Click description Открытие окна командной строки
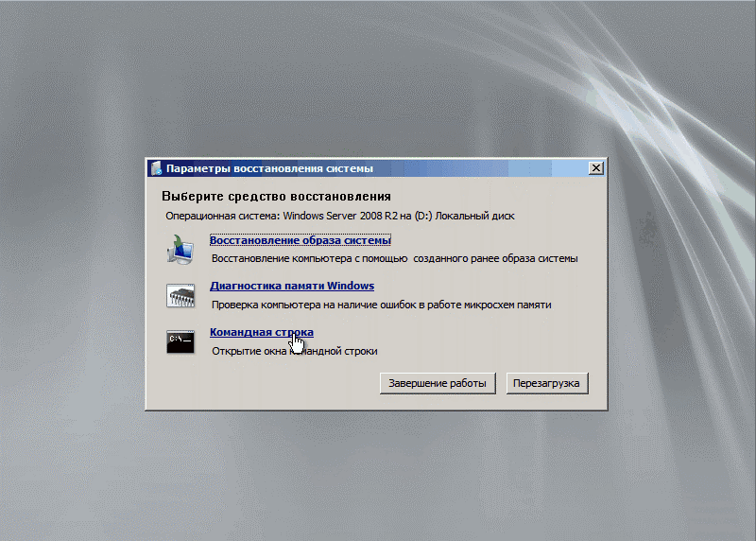756x541 pixels. pos(295,351)
